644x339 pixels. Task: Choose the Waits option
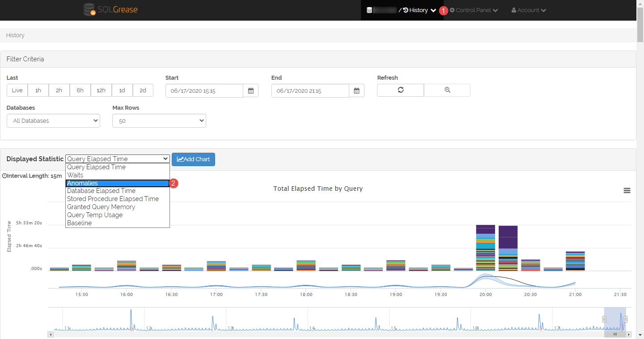point(118,175)
